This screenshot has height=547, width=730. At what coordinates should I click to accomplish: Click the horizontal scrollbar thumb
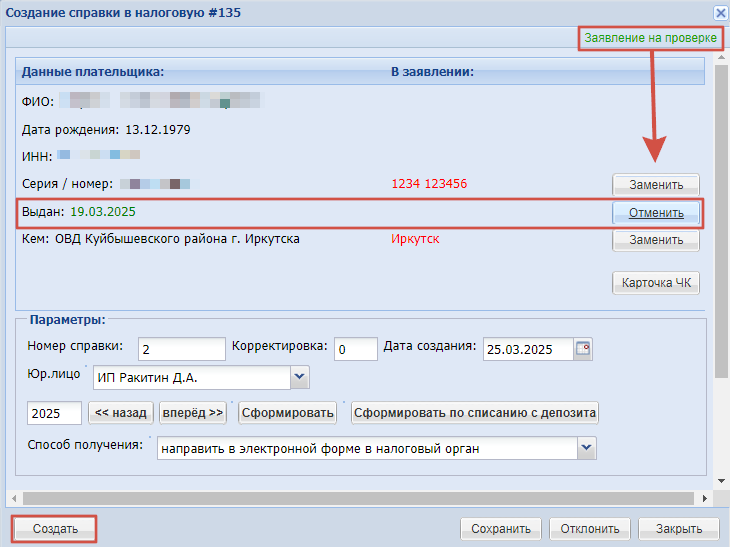click(x=358, y=498)
